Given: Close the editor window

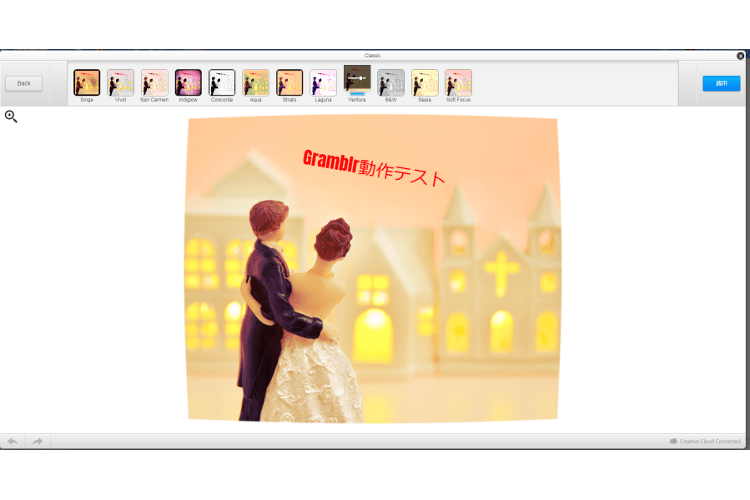Looking at the screenshot, I should 740,56.
